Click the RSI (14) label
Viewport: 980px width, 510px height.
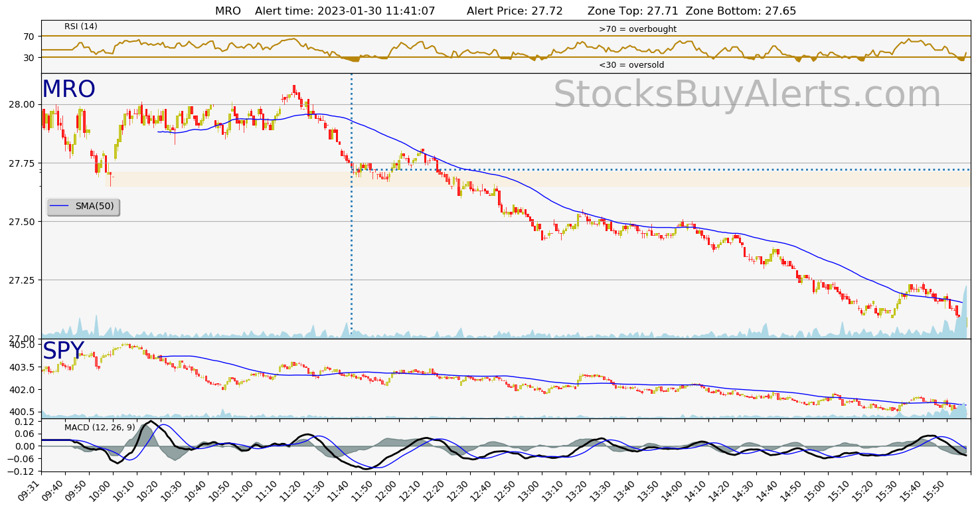tap(81, 27)
